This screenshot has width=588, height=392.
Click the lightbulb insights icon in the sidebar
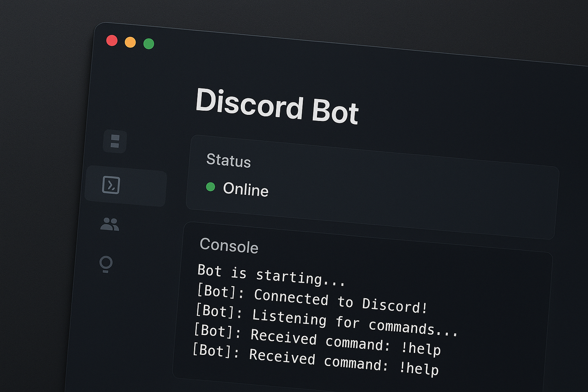pos(106,263)
